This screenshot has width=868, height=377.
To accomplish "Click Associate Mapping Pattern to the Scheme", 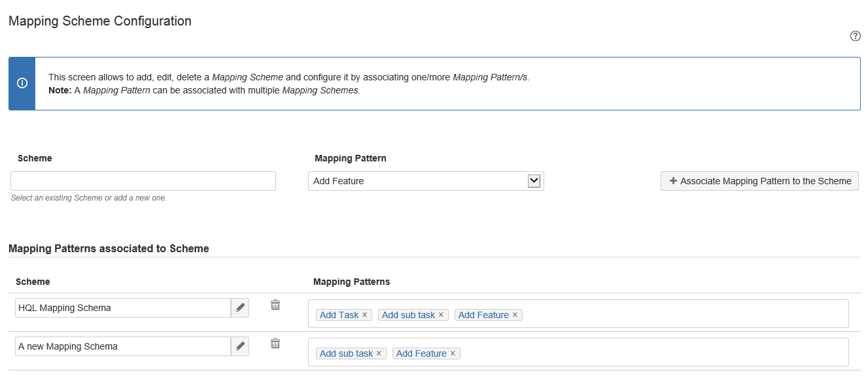I will [x=759, y=181].
